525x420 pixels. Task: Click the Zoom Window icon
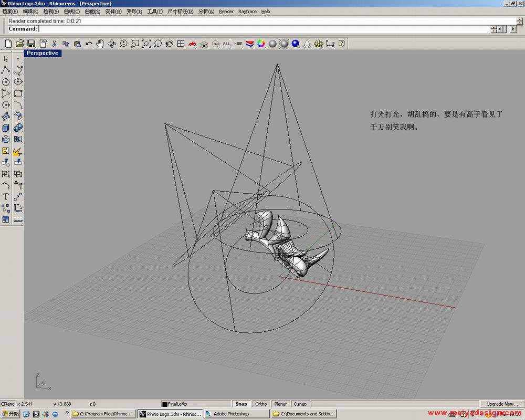point(134,44)
